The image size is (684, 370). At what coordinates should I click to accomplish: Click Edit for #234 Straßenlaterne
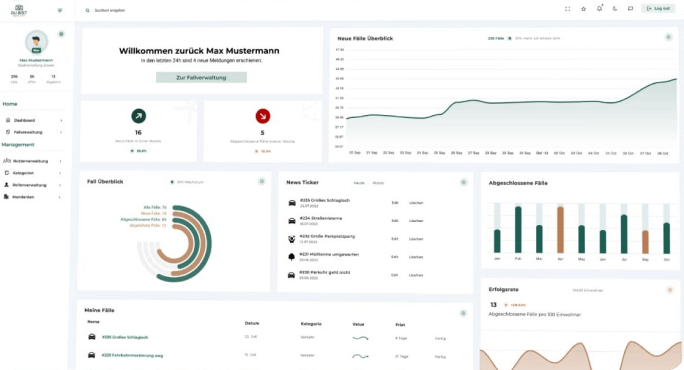click(x=395, y=221)
